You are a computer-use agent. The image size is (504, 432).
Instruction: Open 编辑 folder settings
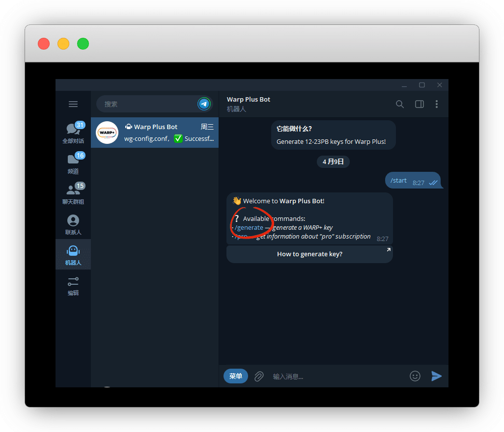[x=73, y=285]
